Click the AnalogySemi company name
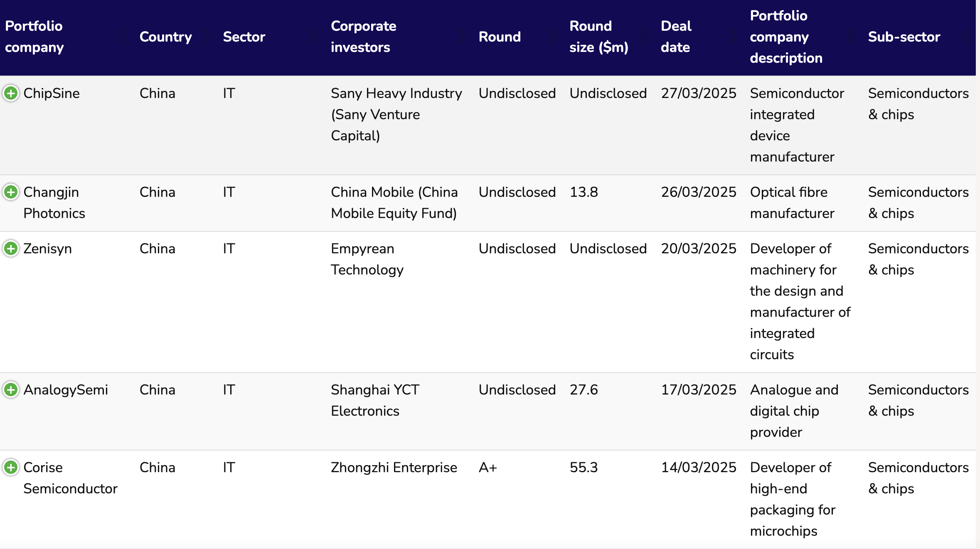The image size is (980, 549). pyautogui.click(x=66, y=390)
